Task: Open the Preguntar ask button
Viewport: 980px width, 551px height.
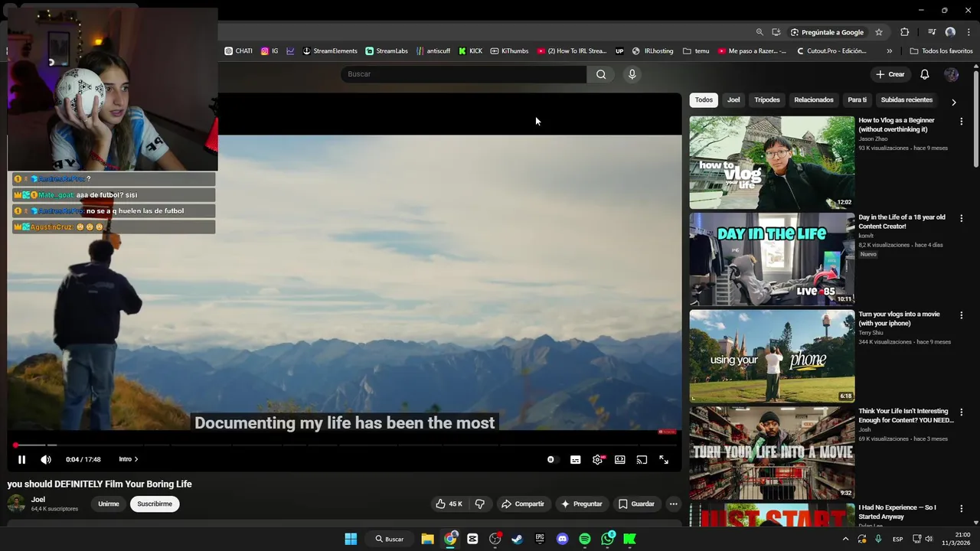Action: pos(581,504)
